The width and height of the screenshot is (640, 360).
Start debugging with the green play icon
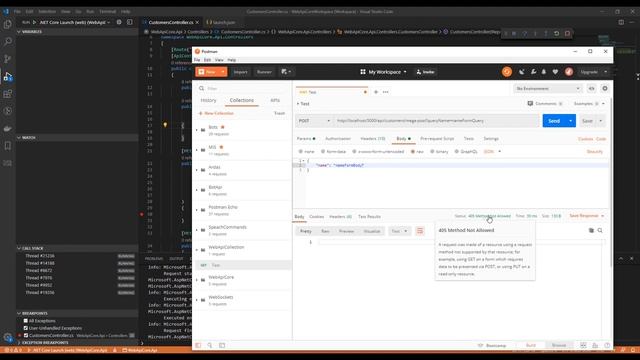[x=34, y=22]
